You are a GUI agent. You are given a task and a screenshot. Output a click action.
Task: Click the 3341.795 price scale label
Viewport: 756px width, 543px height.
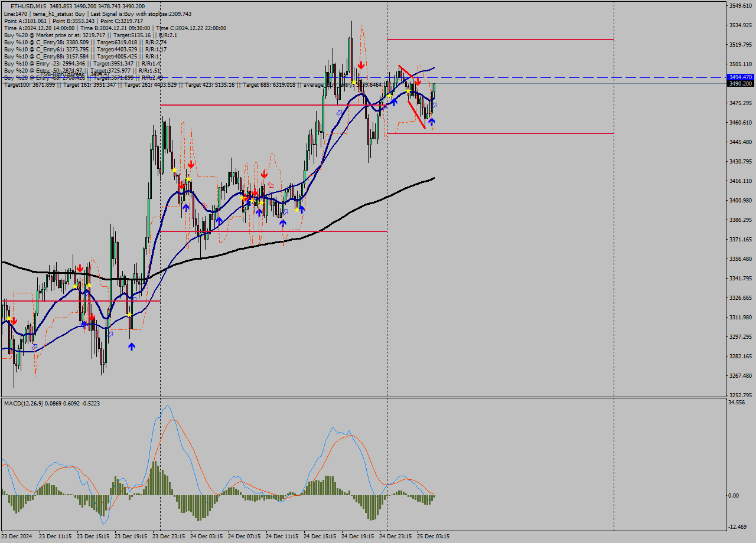click(740, 279)
